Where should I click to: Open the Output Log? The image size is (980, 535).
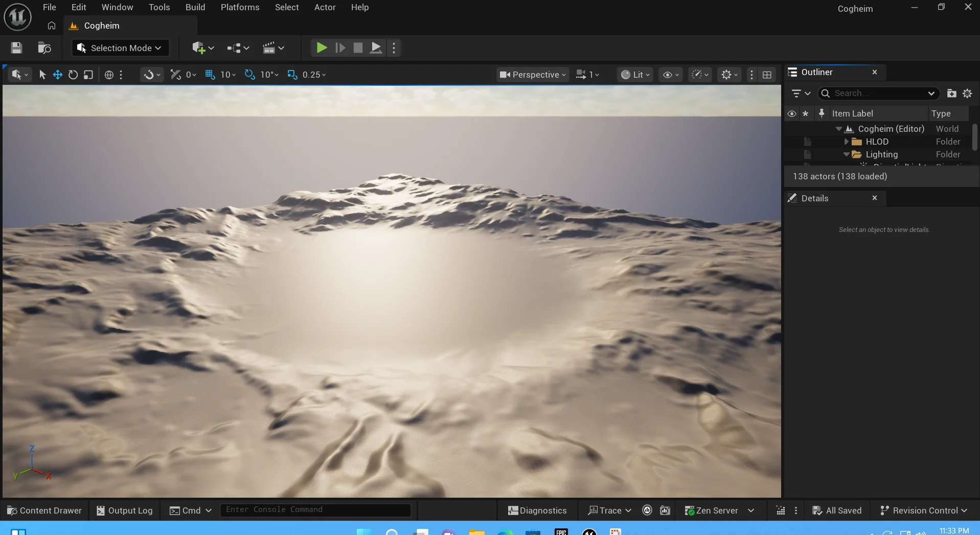click(x=125, y=510)
